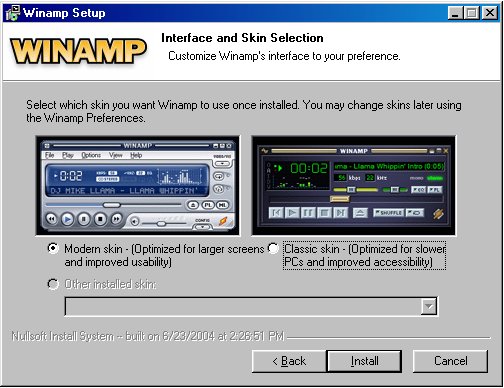The width and height of the screenshot is (504, 388).
Task: Click the lightning bolt in Classic skin preview
Action: tap(438, 213)
